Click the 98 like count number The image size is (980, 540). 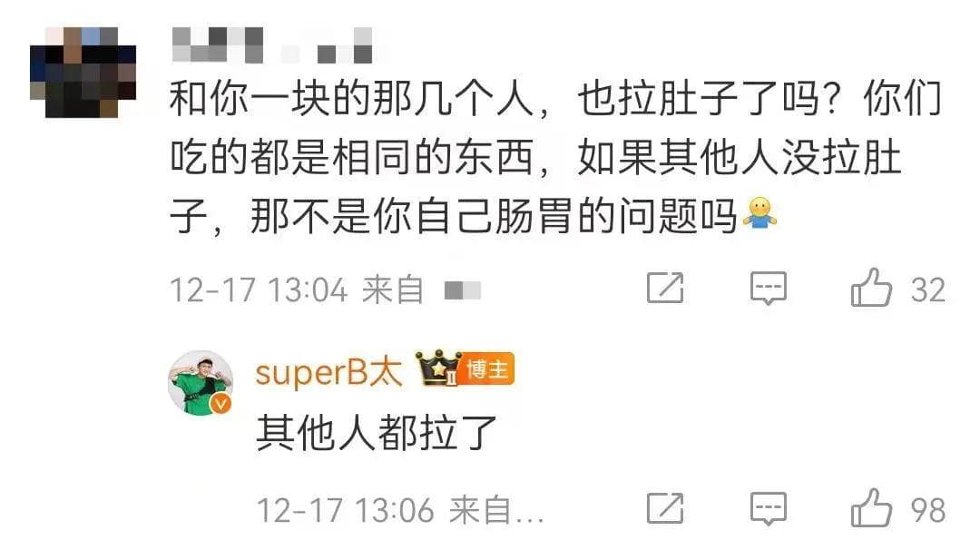click(x=927, y=511)
